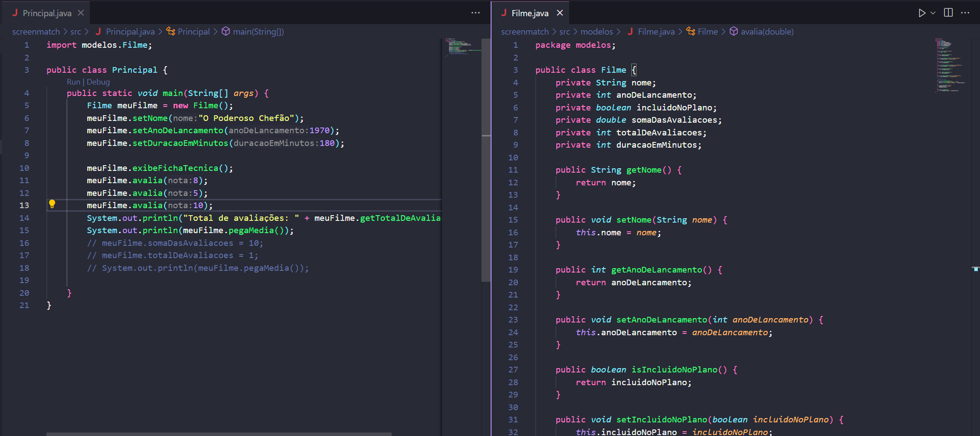Click the string "O Poderoso Chefão"
This screenshot has width=980, height=436.
point(246,118)
